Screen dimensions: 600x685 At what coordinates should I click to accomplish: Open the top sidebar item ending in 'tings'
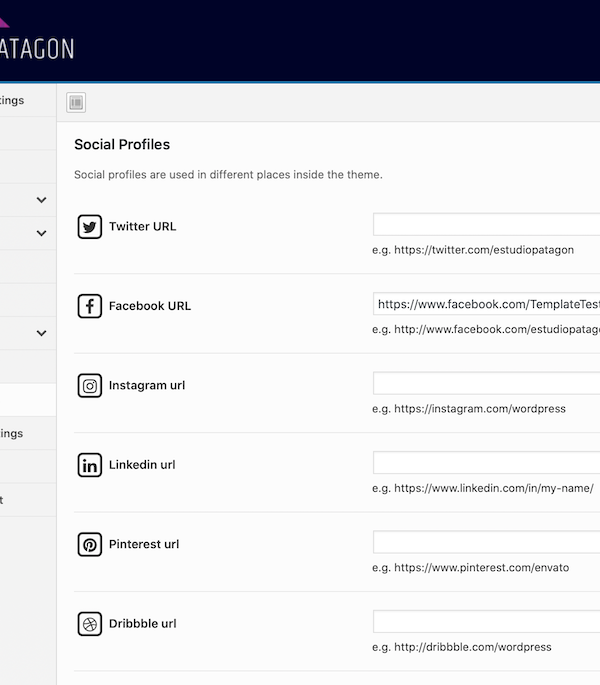tap(14, 100)
